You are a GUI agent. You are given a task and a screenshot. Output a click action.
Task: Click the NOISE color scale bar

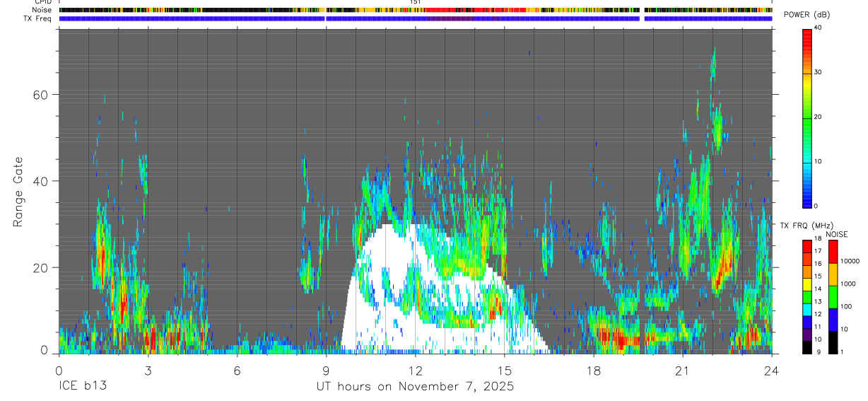pyautogui.click(x=833, y=297)
